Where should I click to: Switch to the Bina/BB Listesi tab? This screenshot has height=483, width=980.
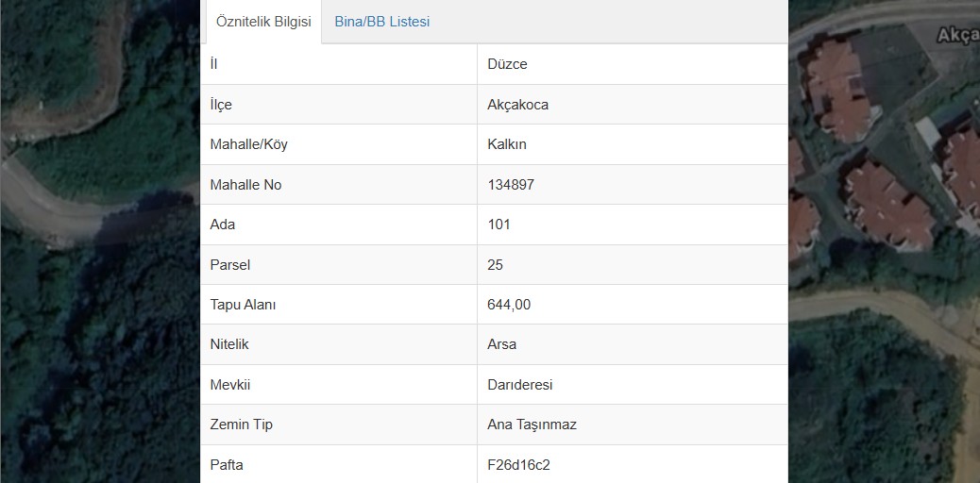point(381,22)
